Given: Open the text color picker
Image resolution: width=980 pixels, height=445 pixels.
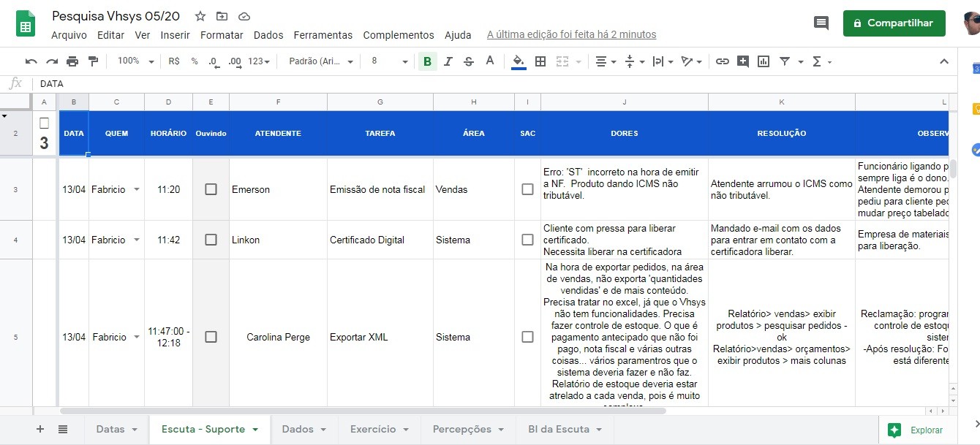Looking at the screenshot, I should [490, 61].
